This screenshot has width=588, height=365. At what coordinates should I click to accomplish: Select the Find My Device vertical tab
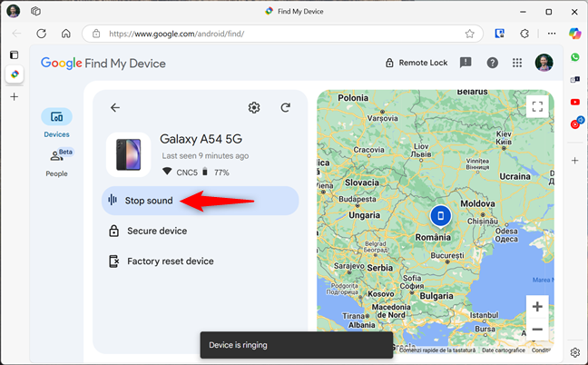pos(15,74)
